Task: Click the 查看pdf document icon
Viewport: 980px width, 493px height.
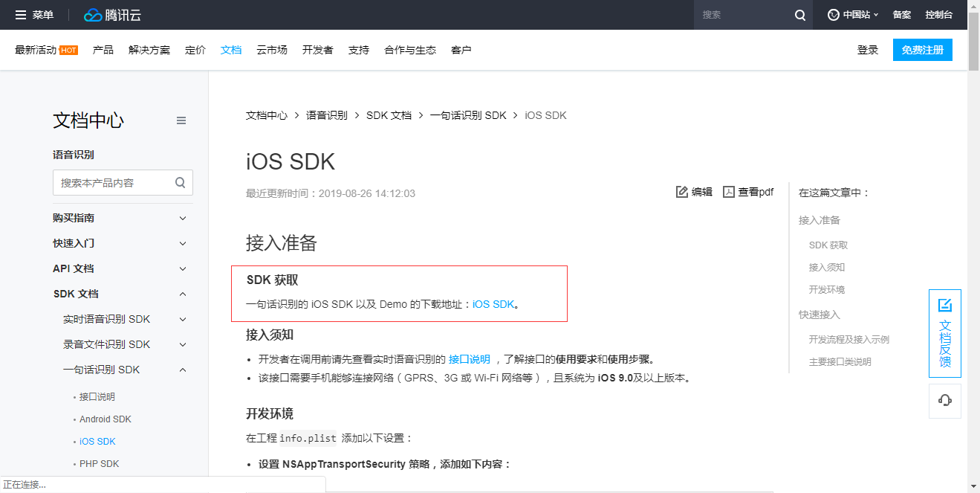Action: tap(729, 192)
